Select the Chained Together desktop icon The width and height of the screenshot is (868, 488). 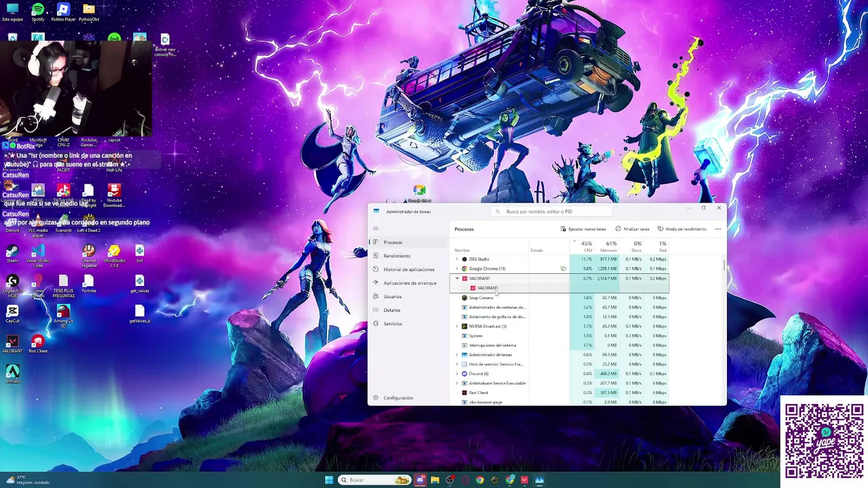[x=89, y=256]
